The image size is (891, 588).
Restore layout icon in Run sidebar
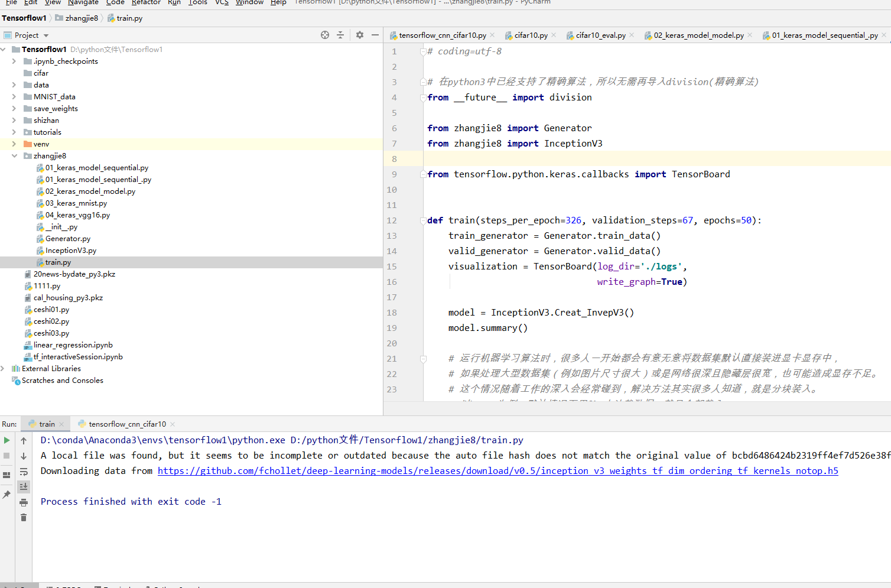tap(6, 475)
